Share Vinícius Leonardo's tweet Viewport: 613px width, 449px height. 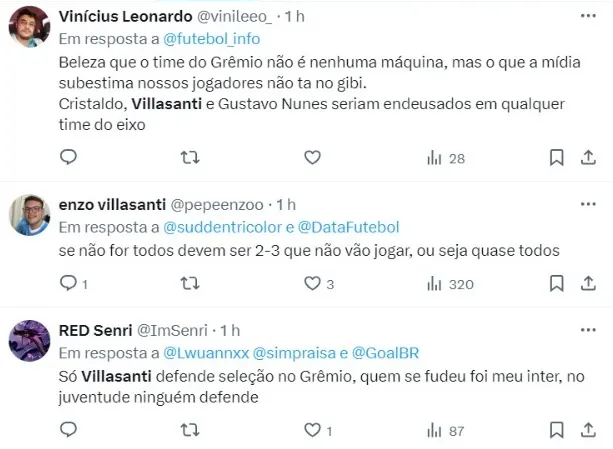589,157
